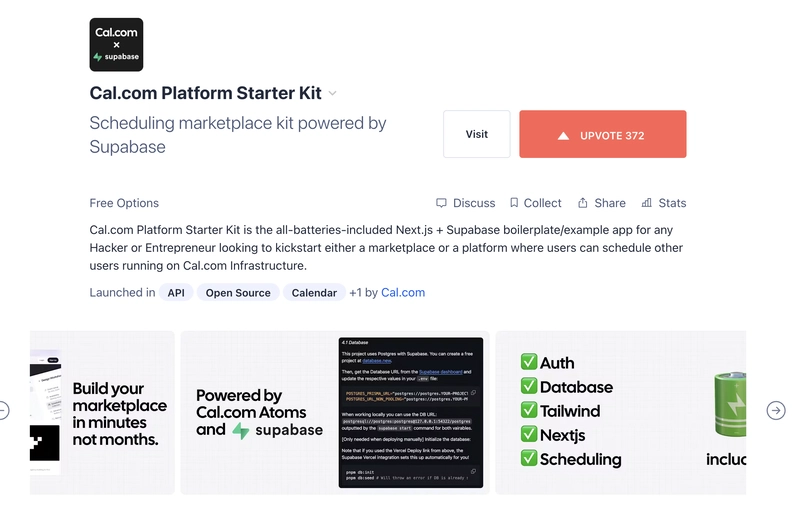This screenshot has height=520, width=800.
Task: Upvote the product with UPVOTE 372
Action: [x=603, y=134]
